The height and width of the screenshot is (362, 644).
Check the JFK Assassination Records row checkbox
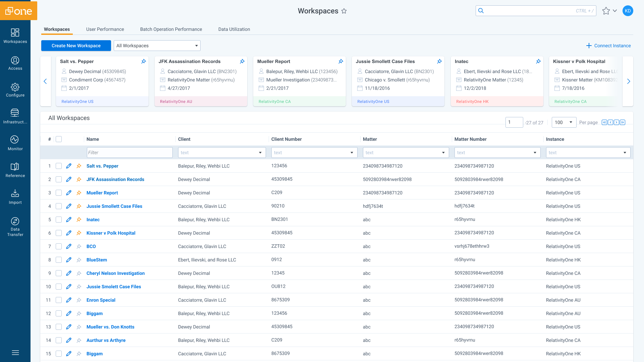click(x=59, y=179)
